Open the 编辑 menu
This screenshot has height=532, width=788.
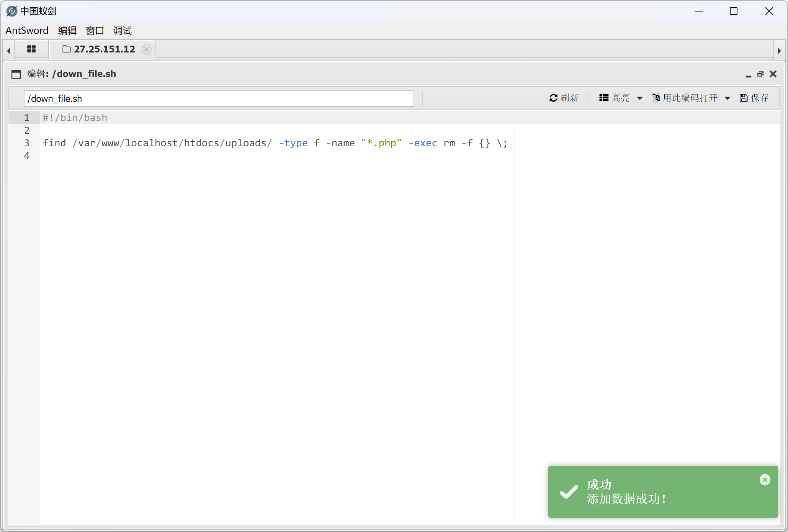67,30
